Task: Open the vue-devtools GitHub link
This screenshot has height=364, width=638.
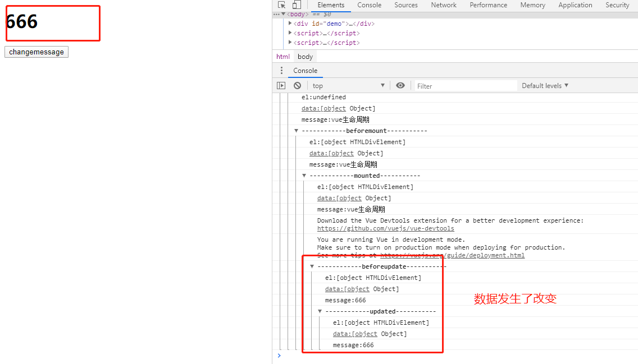Action: (386, 229)
